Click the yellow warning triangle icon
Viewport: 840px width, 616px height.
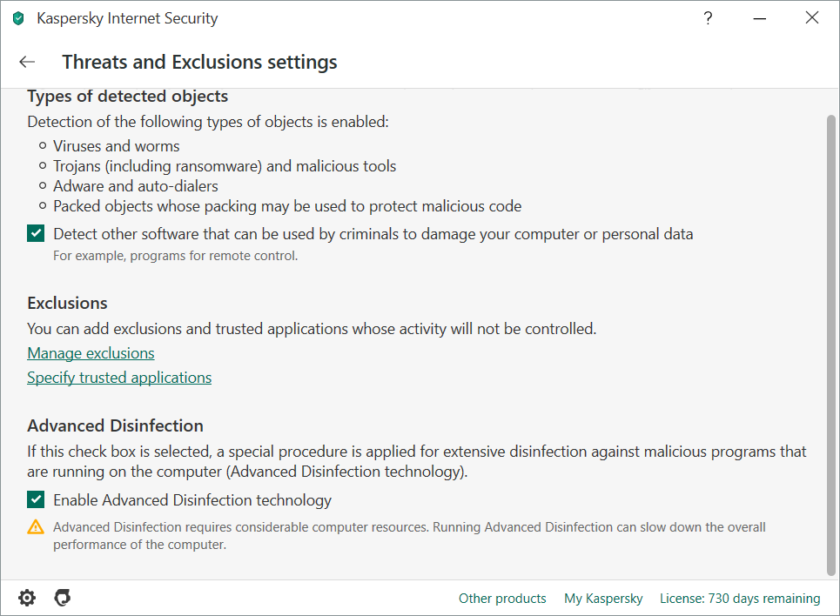pos(36,526)
